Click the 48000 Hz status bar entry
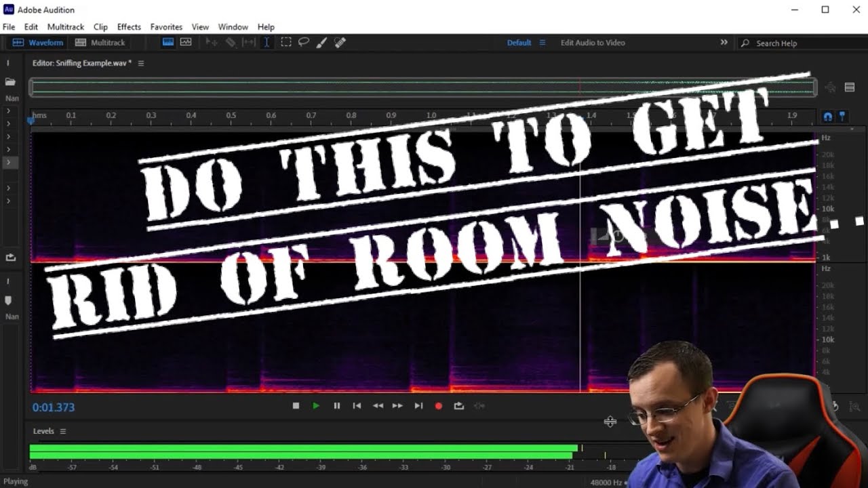This screenshot has width=868, height=488. 606,483
